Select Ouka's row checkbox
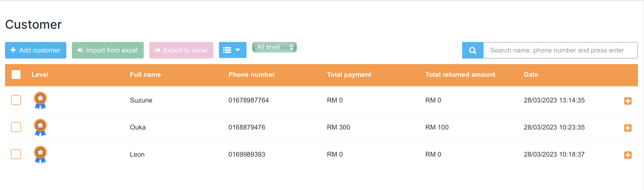 16,127
